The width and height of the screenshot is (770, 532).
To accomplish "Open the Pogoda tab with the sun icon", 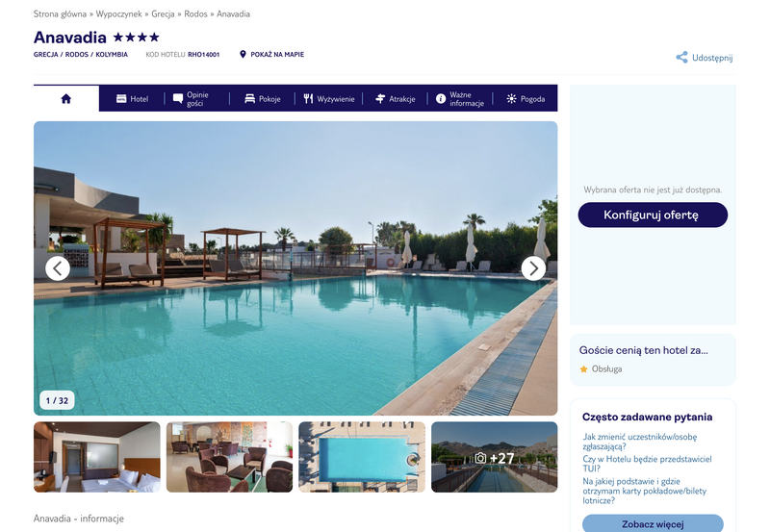I will [x=526, y=99].
